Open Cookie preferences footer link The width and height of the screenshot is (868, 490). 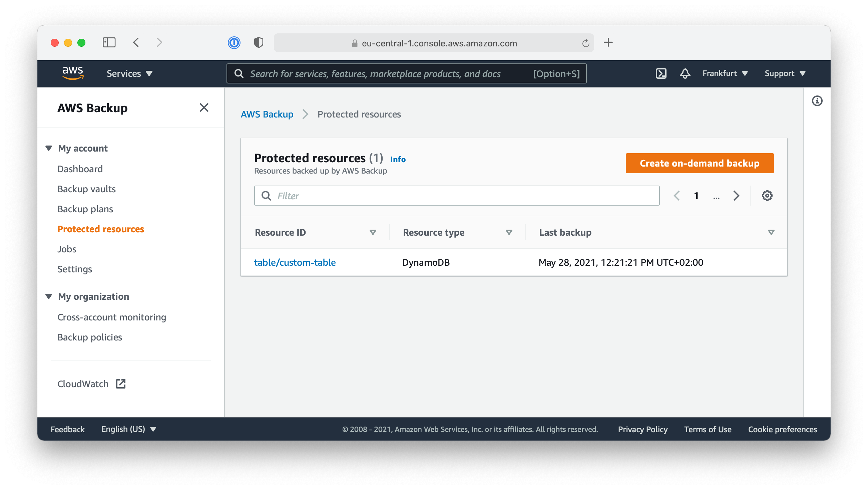782,429
